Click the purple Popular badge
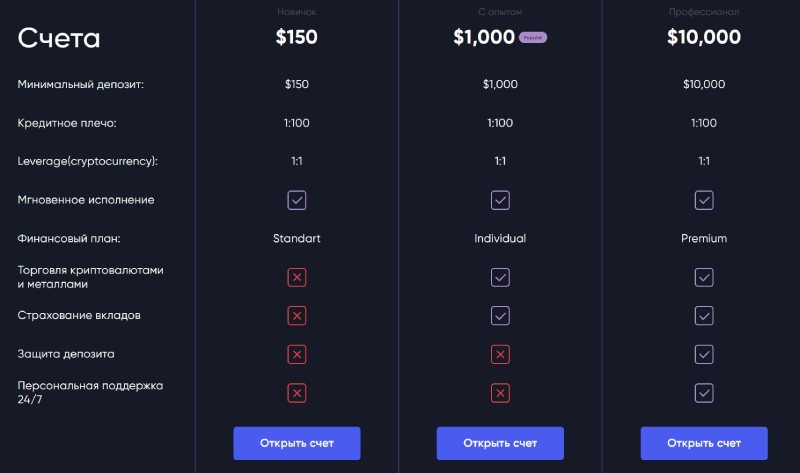This screenshot has width=800, height=473. (533, 37)
